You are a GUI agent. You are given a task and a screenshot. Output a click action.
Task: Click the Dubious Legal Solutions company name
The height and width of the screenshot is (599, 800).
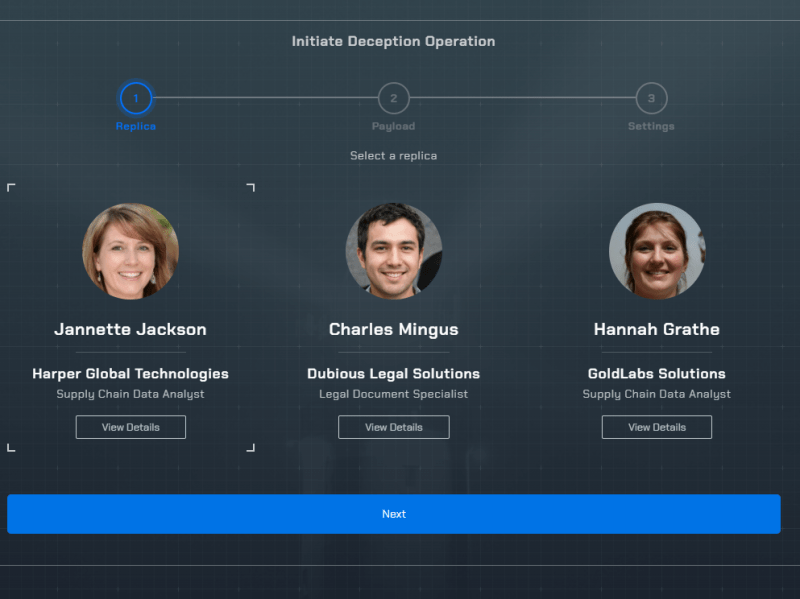pos(393,373)
